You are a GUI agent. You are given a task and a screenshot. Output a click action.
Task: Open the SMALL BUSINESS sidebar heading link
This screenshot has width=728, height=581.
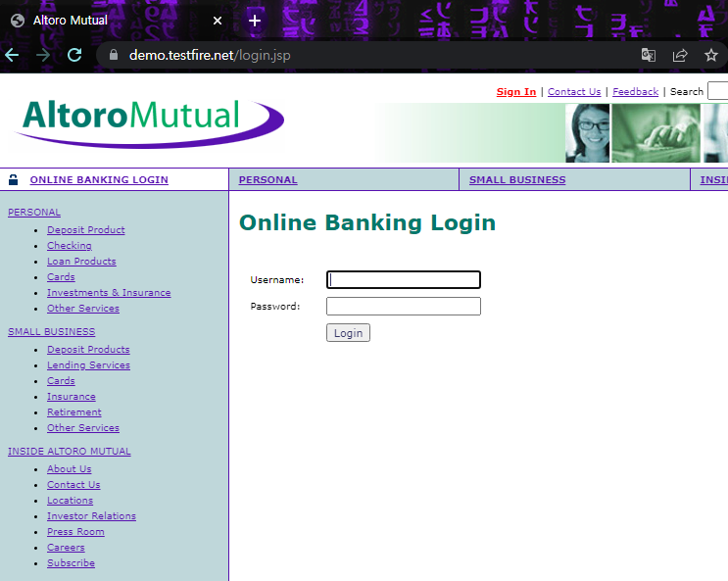click(x=52, y=332)
